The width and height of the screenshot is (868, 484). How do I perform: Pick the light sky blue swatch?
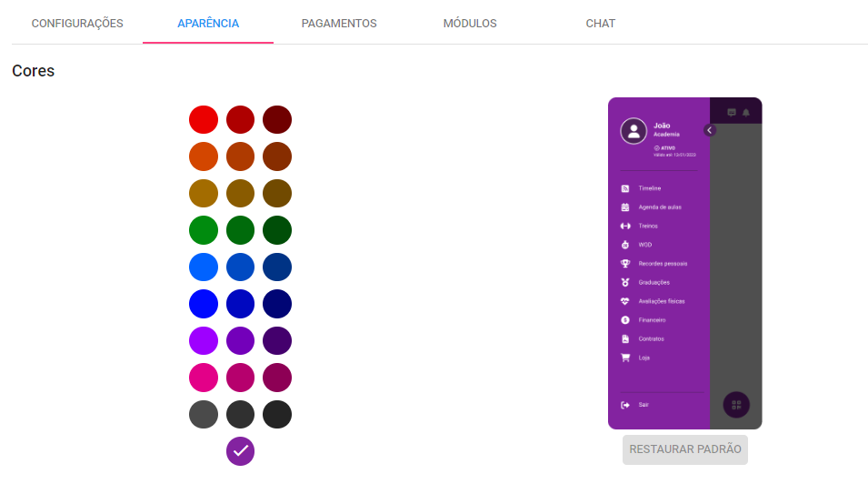[204, 267]
